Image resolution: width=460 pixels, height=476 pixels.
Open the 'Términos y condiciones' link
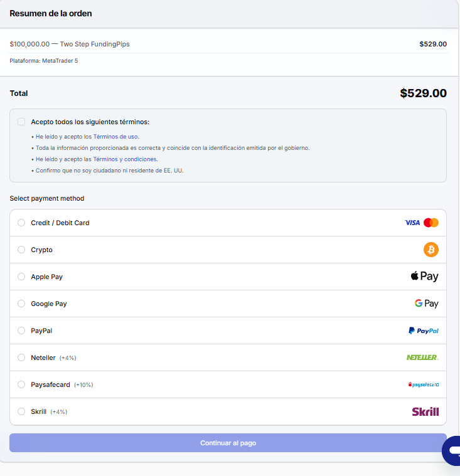coord(125,159)
